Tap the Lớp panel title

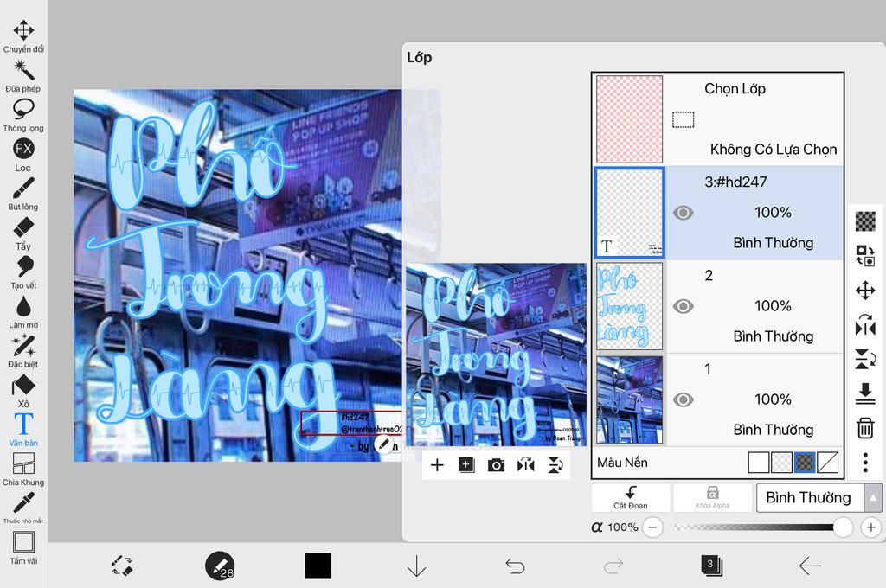pyautogui.click(x=420, y=57)
